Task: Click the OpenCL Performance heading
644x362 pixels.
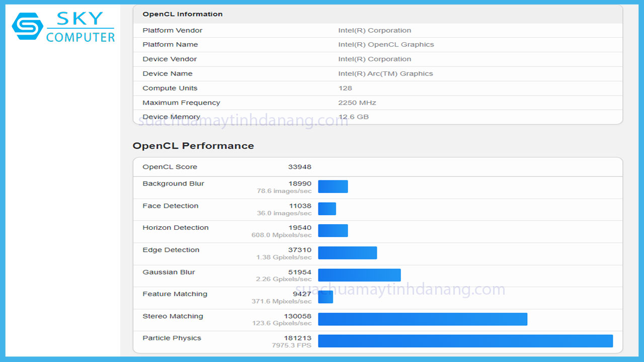Action: tap(193, 146)
